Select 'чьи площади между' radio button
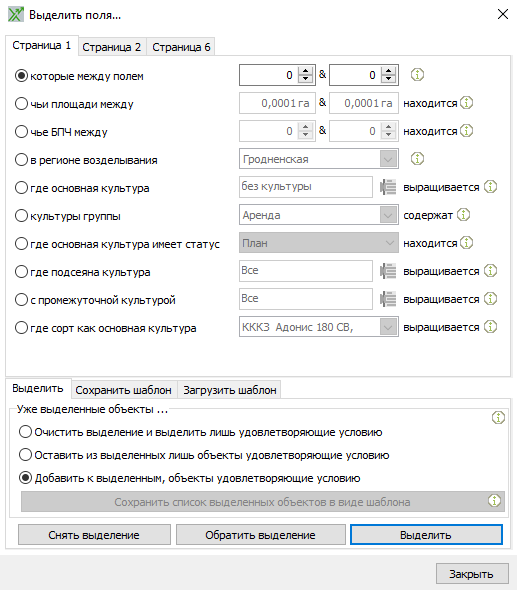 coord(21,103)
